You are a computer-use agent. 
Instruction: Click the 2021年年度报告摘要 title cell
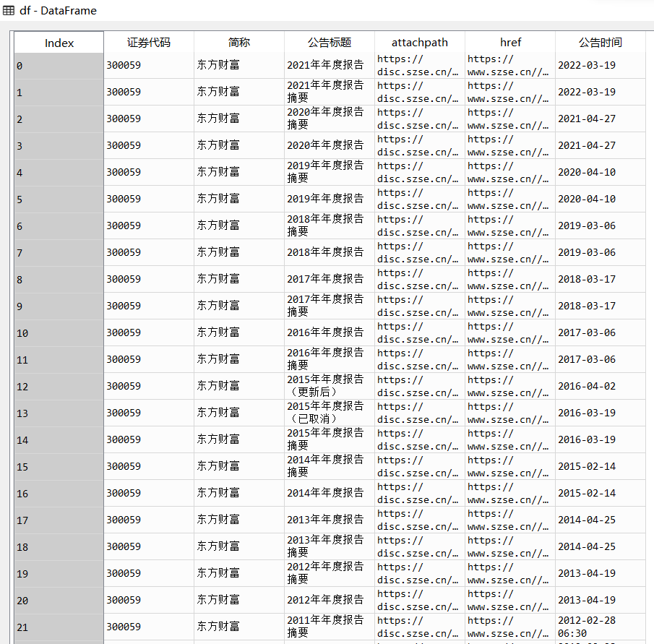click(x=330, y=92)
